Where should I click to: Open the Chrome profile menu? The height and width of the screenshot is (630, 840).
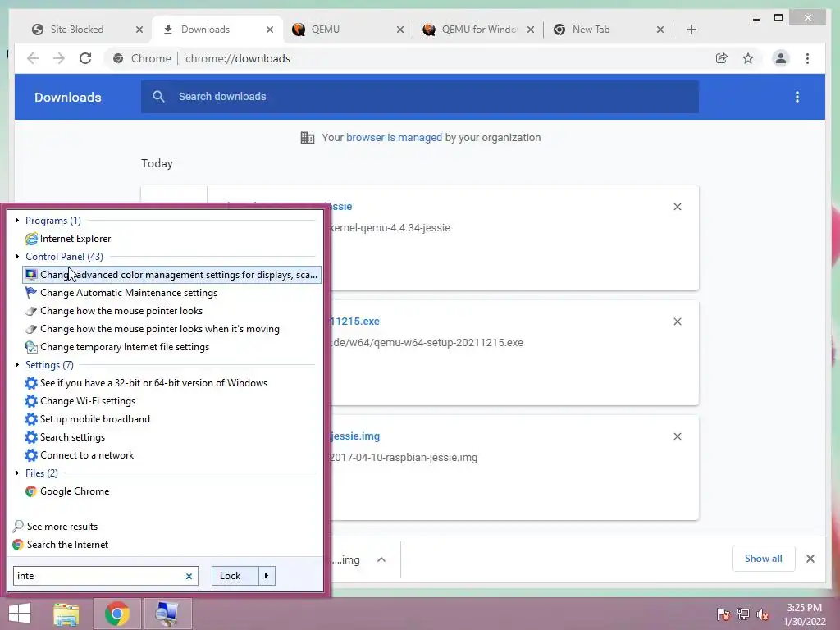[781, 58]
